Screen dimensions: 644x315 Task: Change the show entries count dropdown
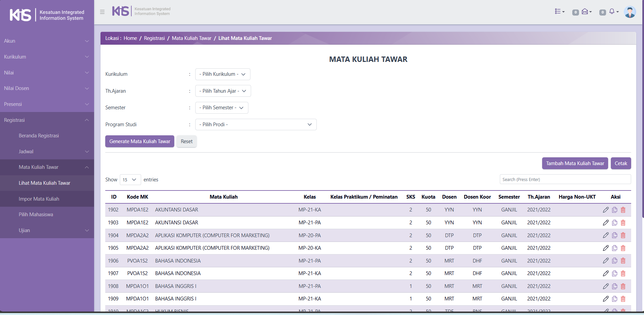[x=130, y=180]
